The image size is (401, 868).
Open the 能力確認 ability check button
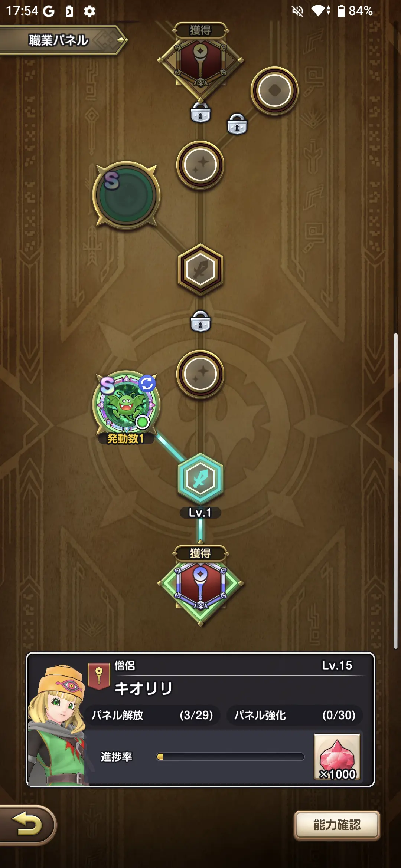point(337,825)
